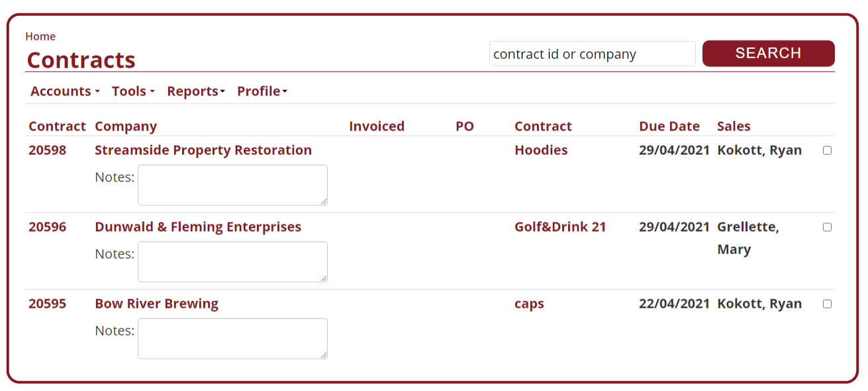
Task: Open contract number 20596
Action: click(48, 227)
